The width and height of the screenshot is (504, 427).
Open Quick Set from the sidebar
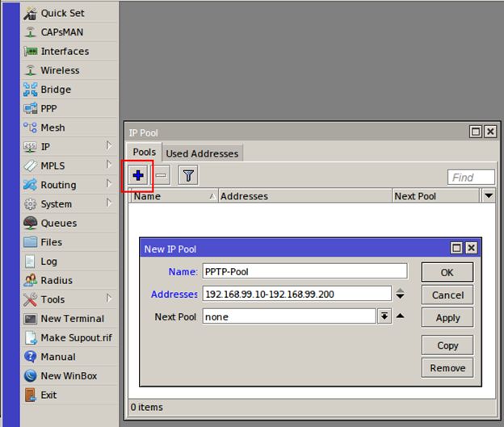pyautogui.click(x=69, y=13)
